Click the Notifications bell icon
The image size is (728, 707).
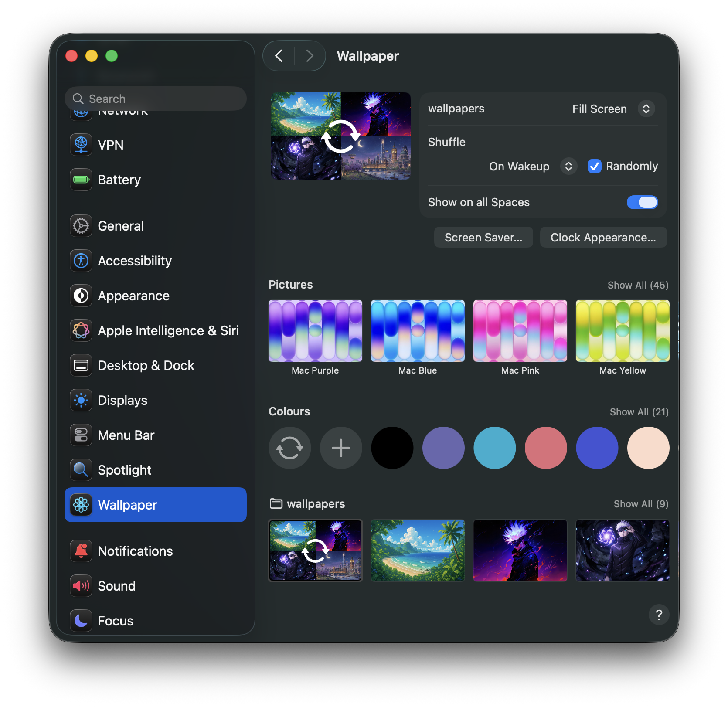81,551
